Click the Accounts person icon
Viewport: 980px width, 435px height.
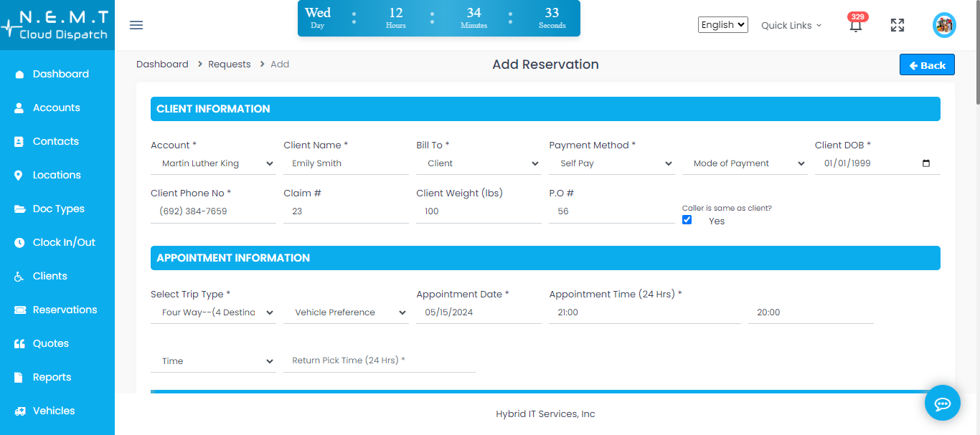18,107
